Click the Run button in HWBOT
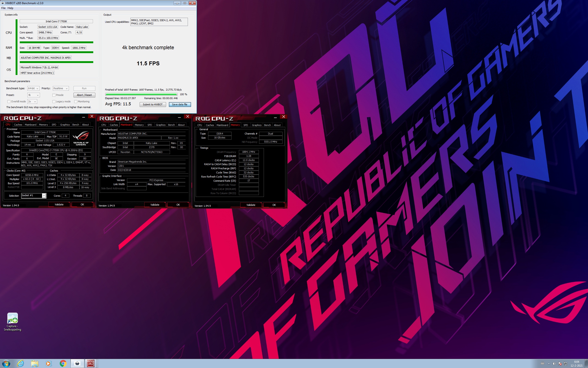 tap(84, 88)
